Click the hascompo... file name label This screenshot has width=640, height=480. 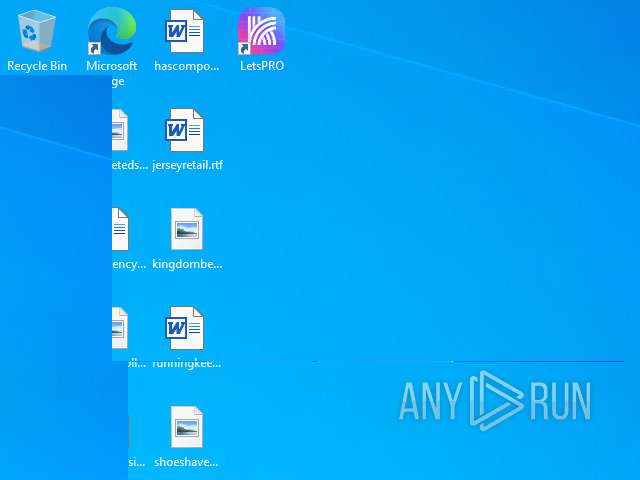(187, 66)
